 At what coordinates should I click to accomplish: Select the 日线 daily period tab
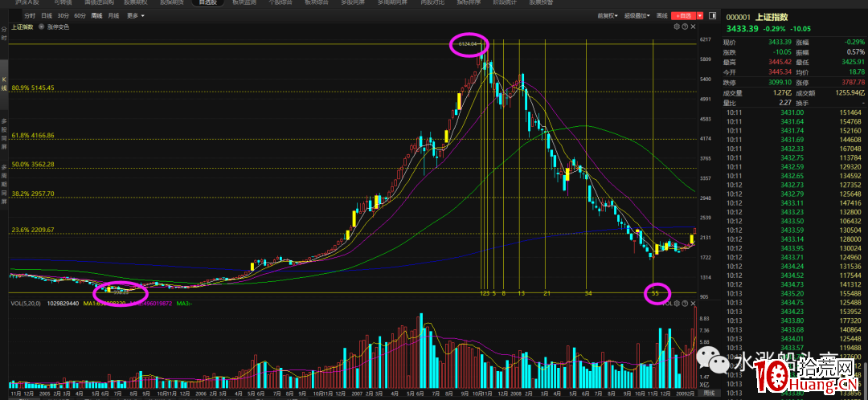[x=47, y=15]
